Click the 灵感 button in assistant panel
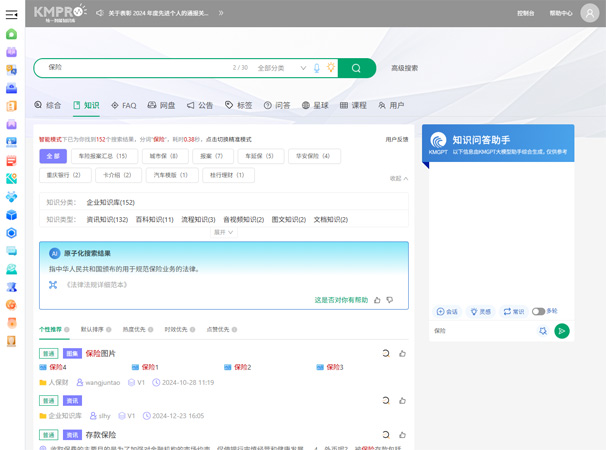 481,311
